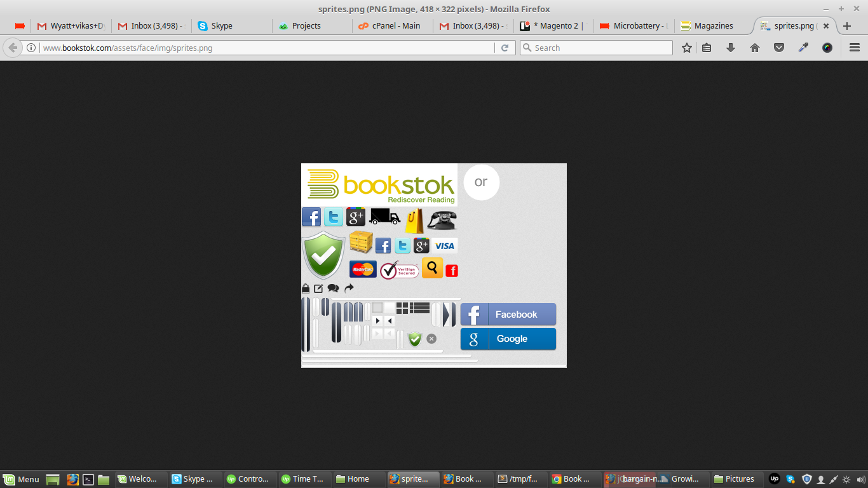Open the Firefox hamburger menu
Viewport: 868px width, 488px height.
(854, 48)
